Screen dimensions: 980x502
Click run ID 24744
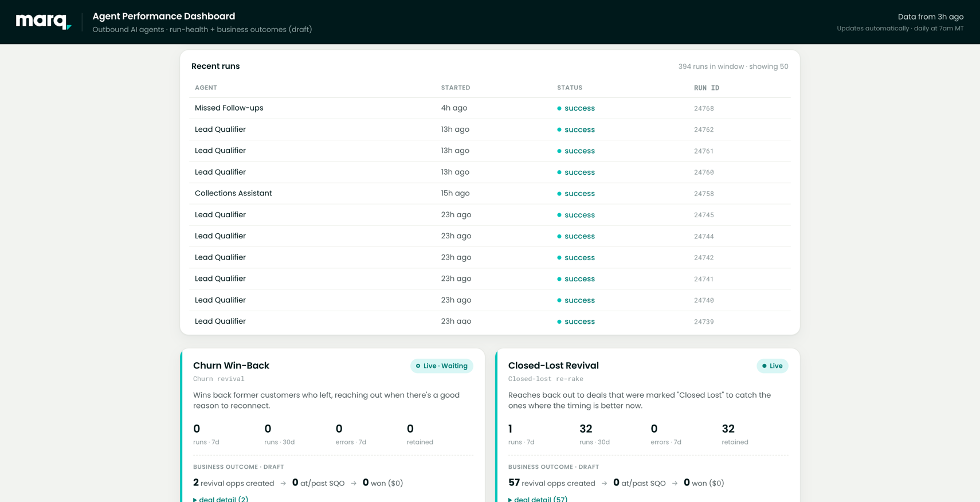point(704,236)
